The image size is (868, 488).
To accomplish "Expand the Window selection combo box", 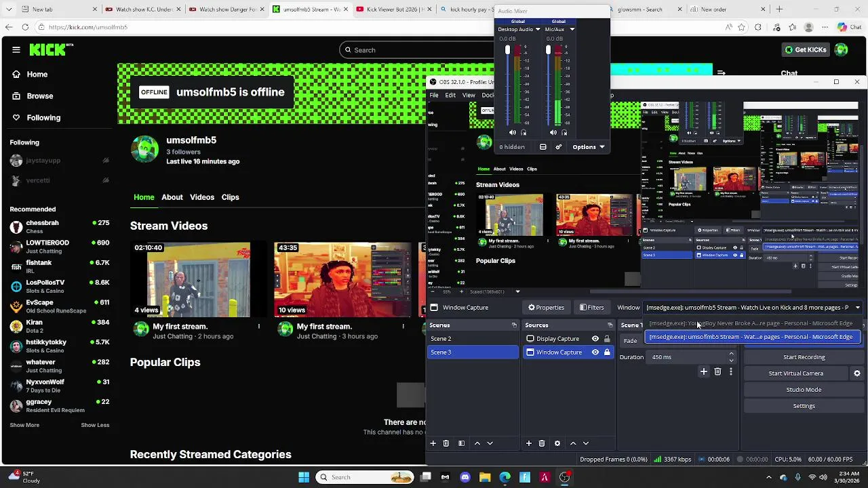I will click(x=753, y=308).
